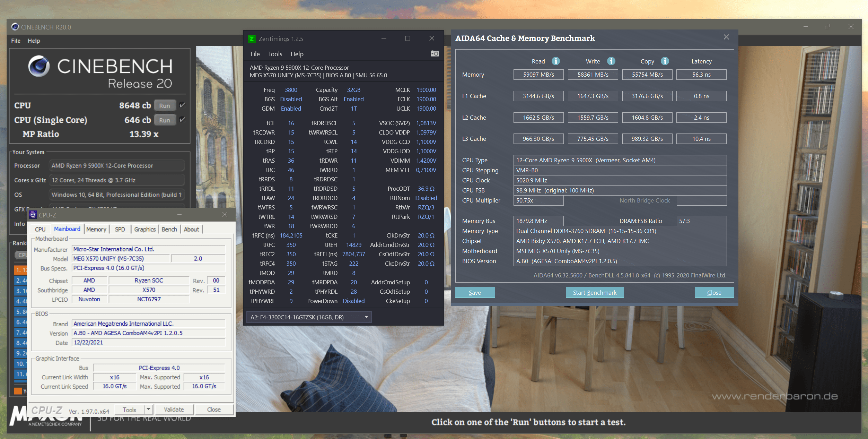Click the Copy info icon in AIDA64
The height and width of the screenshot is (439, 868).
[665, 61]
